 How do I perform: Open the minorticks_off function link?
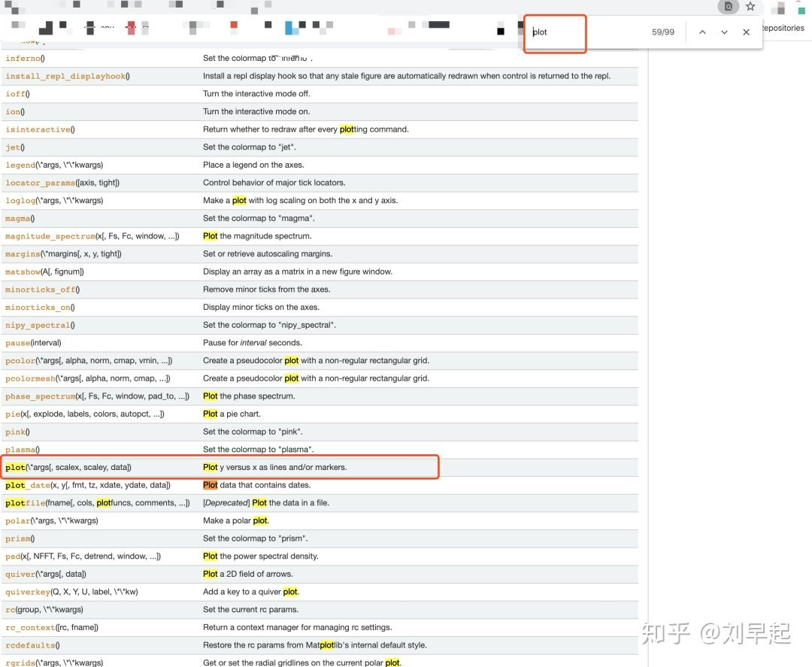tap(40, 290)
